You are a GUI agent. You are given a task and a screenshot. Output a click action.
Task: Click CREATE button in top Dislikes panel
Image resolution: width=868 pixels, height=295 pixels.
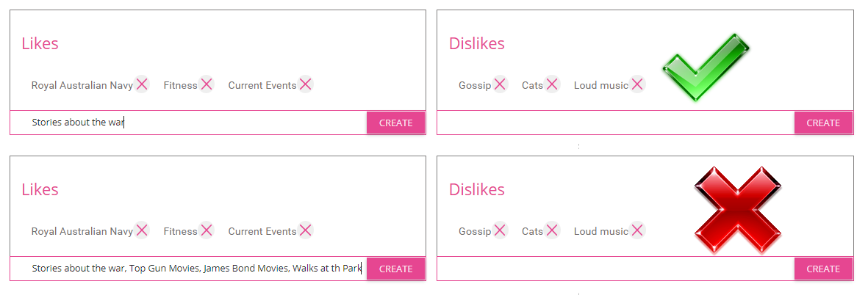tap(823, 123)
